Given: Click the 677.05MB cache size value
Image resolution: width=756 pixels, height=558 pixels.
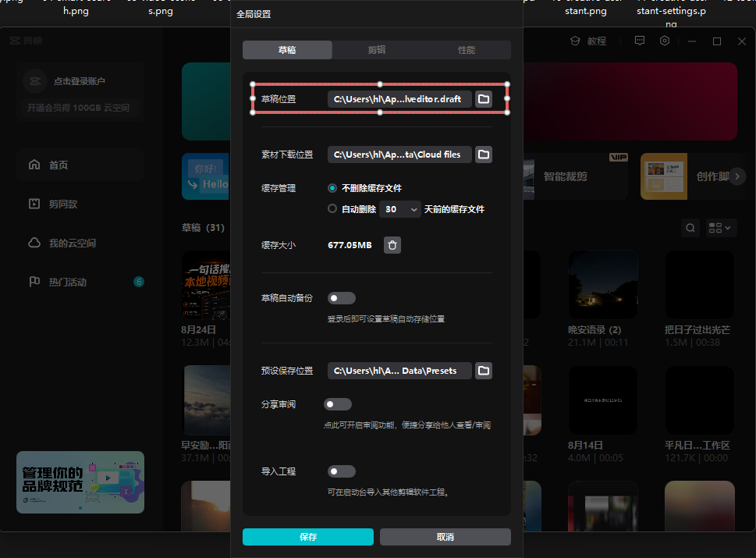Looking at the screenshot, I should pyautogui.click(x=350, y=245).
